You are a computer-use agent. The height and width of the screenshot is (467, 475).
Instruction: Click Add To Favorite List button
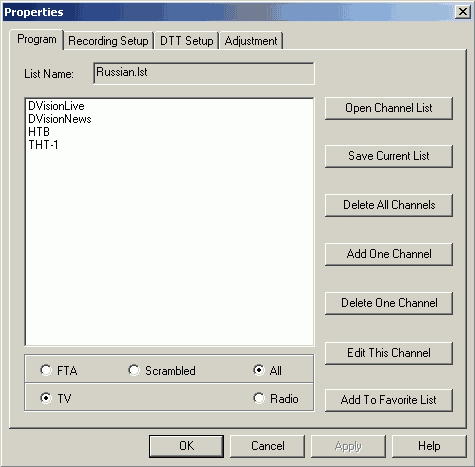pos(389,400)
